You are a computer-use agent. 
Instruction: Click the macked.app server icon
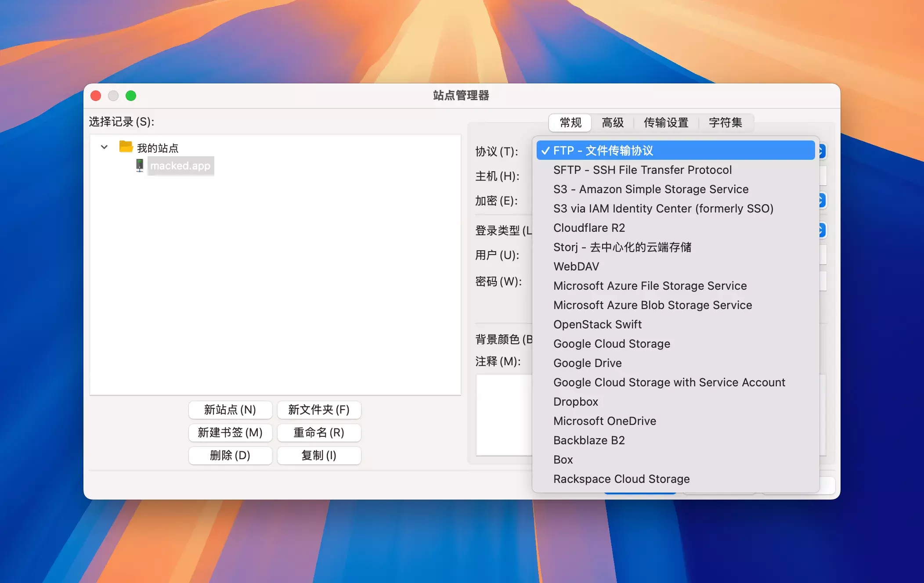(x=140, y=166)
